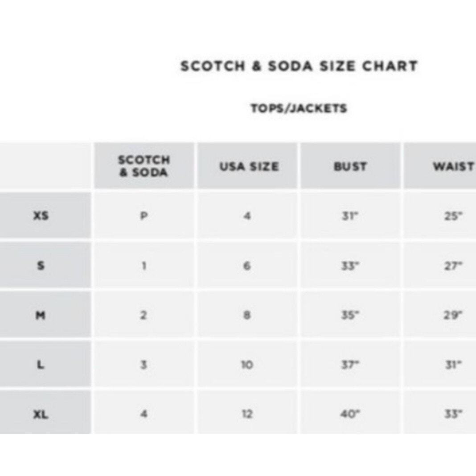Select the Bust column header
The image size is (476, 476).
click(350, 166)
